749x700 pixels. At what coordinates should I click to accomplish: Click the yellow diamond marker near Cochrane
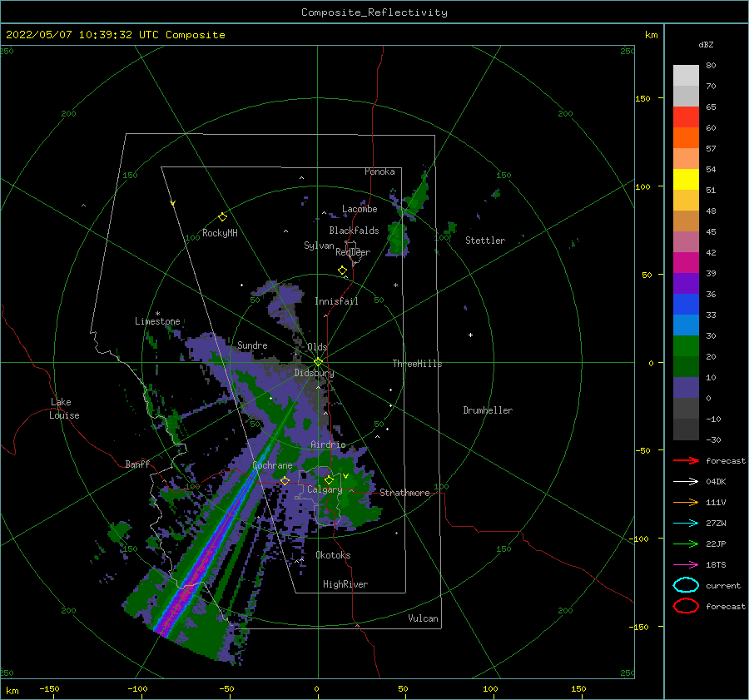285,480
